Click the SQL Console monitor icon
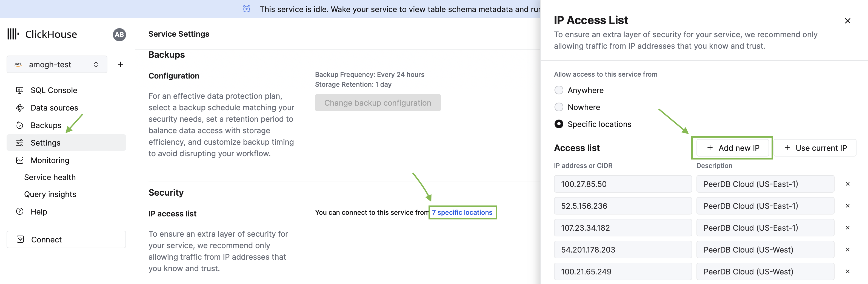 (20, 90)
